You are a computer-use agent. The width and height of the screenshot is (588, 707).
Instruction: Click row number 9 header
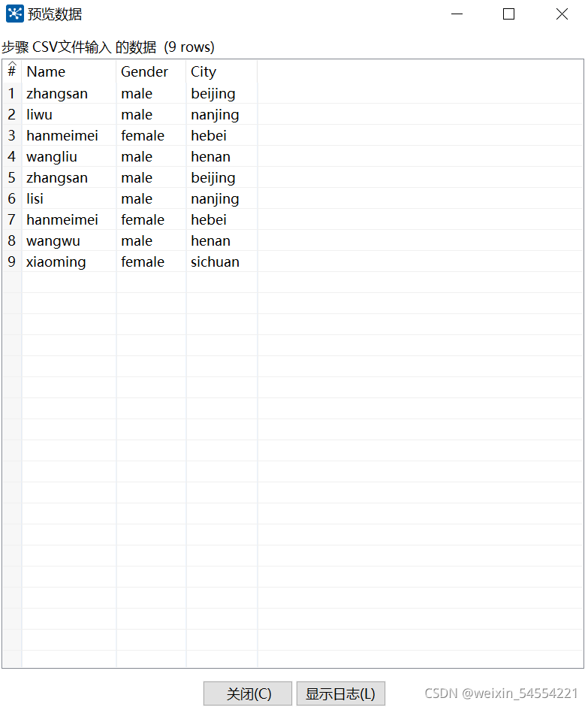pyautogui.click(x=12, y=261)
